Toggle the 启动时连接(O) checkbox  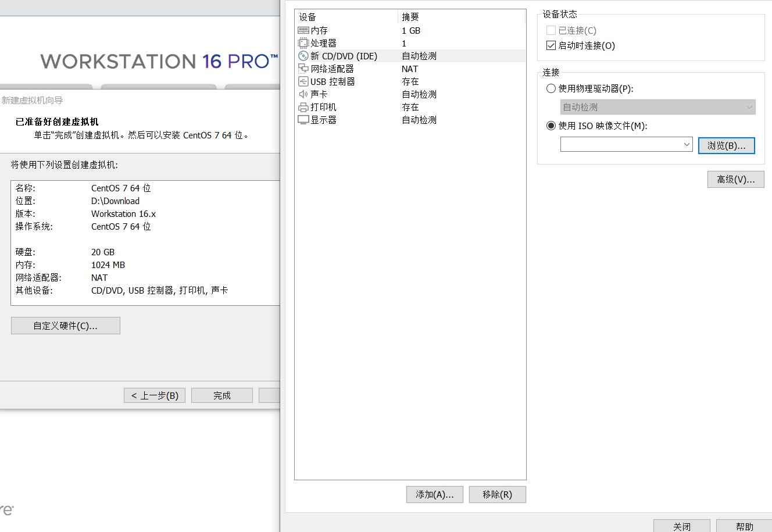point(551,45)
